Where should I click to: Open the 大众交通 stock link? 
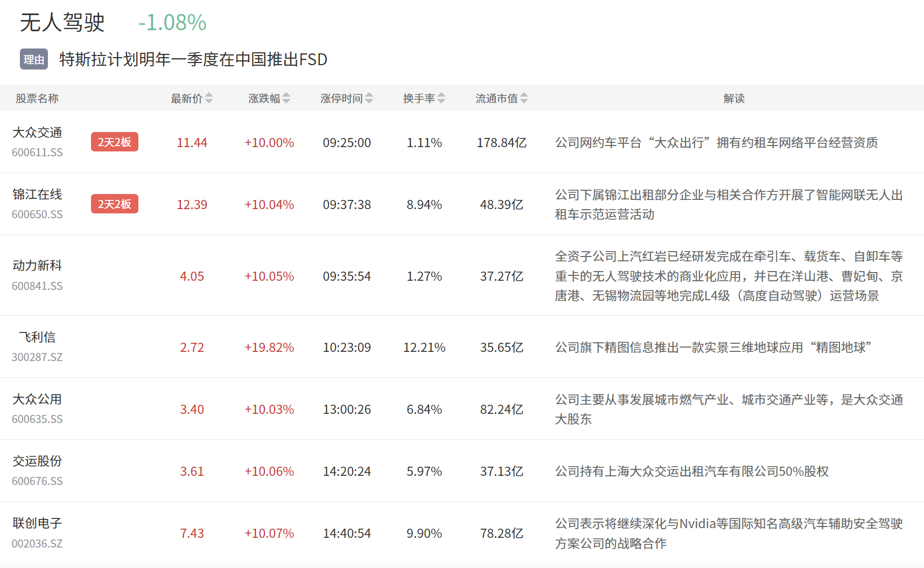pyautogui.click(x=37, y=133)
